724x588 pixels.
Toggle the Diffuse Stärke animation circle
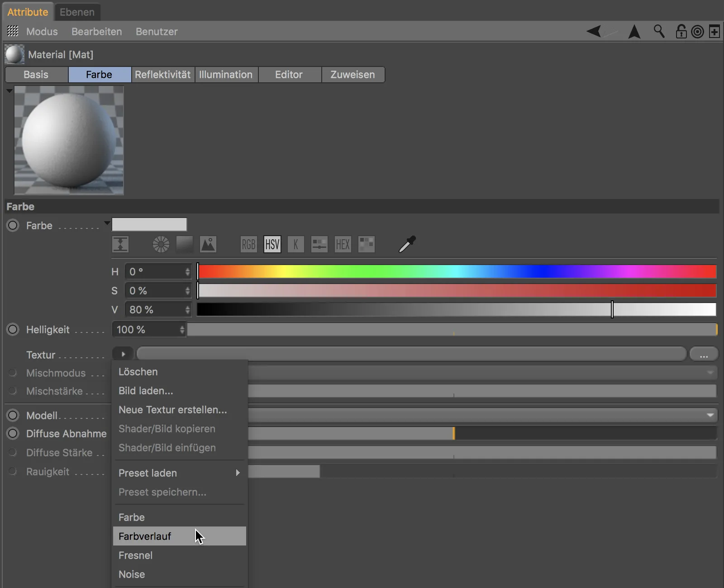[x=13, y=452]
